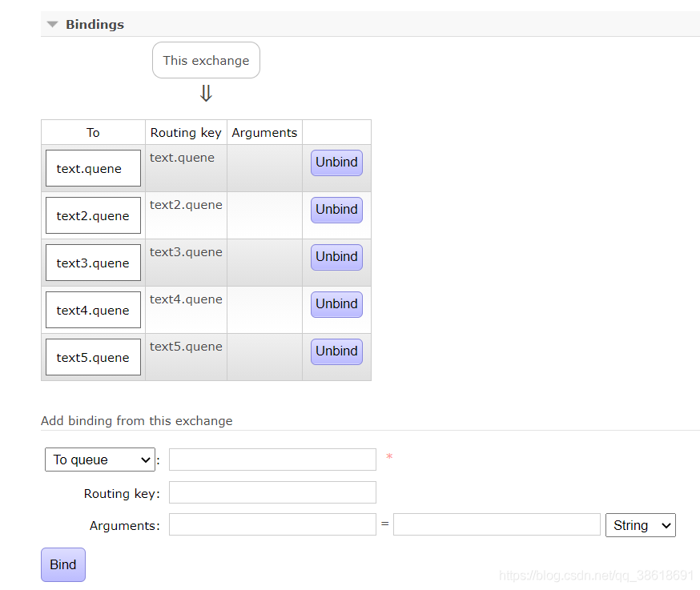Focus the Arguments value input field

click(497, 524)
